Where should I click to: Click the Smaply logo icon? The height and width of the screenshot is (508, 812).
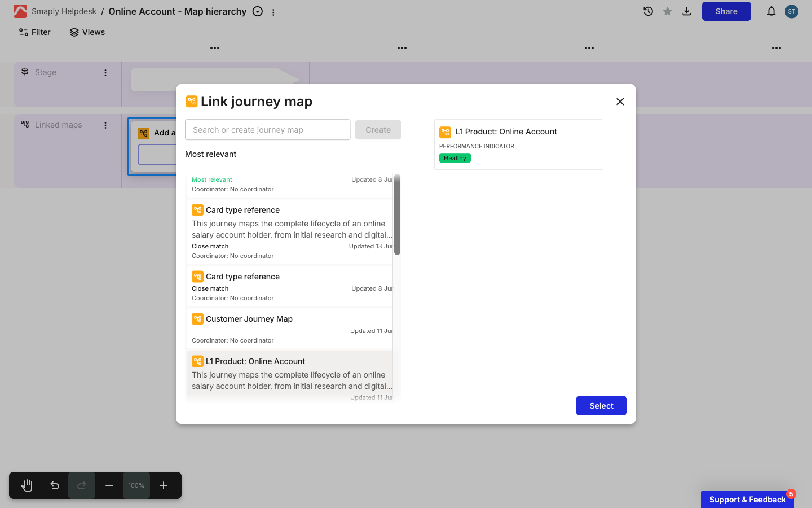click(x=20, y=11)
